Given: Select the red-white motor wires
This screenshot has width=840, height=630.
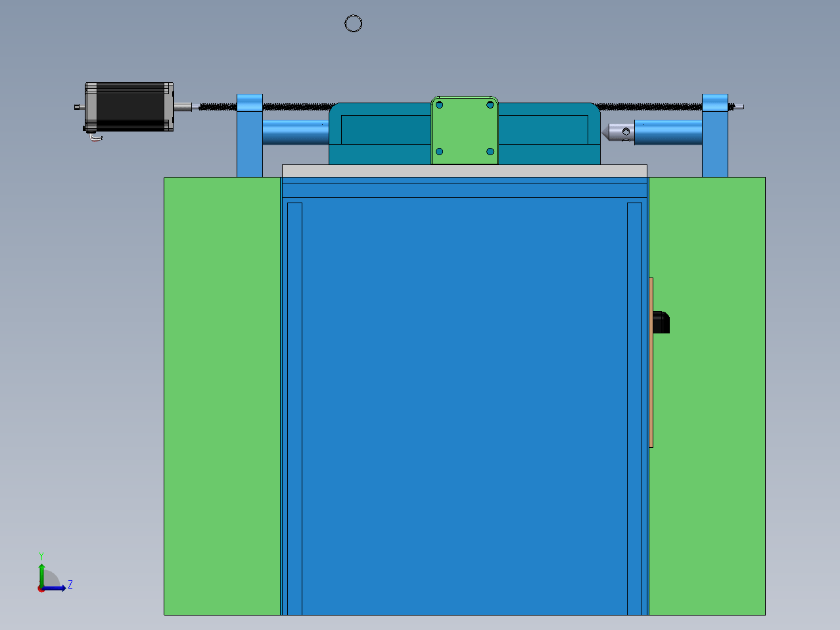Looking at the screenshot, I should [x=96, y=136].
